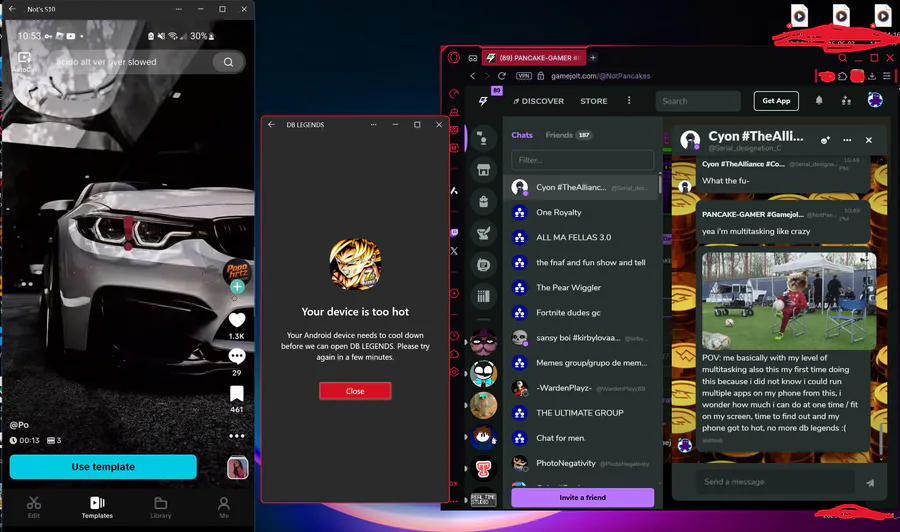Open Me profile tab in phone app
900x532 pixels.
[224, 507]
